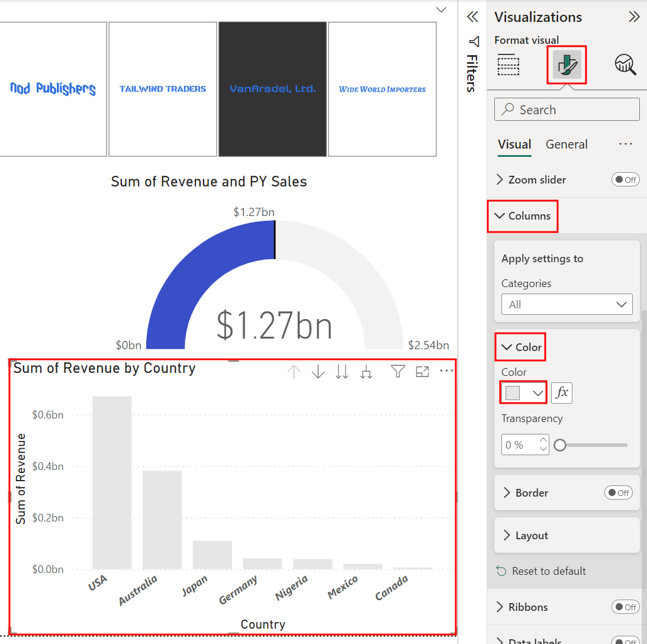Switch to the General tab
647x644 pixels.
point(566,144)
